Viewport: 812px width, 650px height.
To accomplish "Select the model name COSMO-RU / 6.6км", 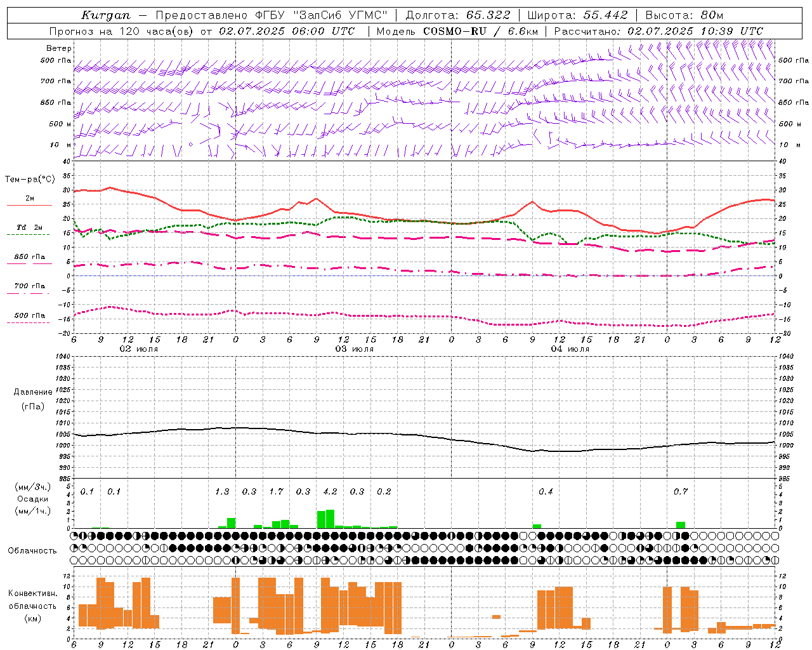I will (480, 31).
